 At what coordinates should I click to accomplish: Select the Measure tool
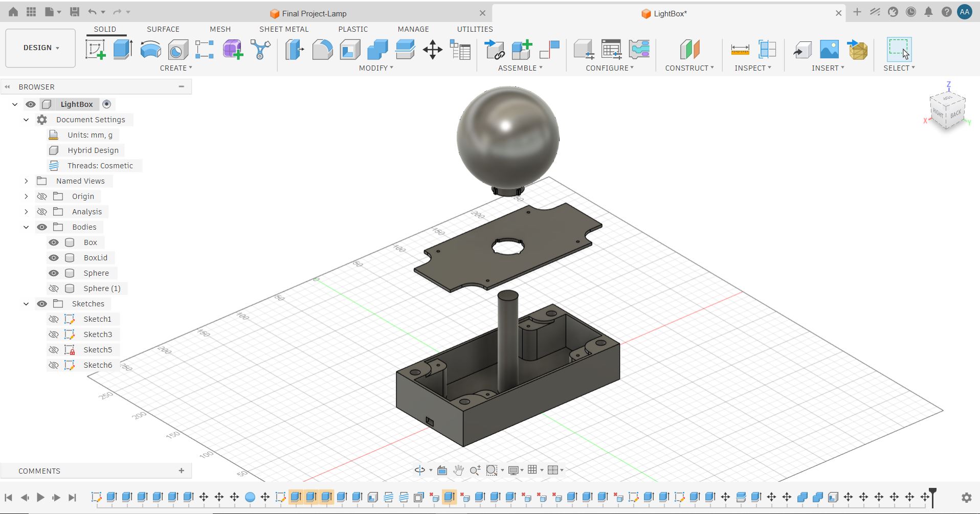click(740, 50)
